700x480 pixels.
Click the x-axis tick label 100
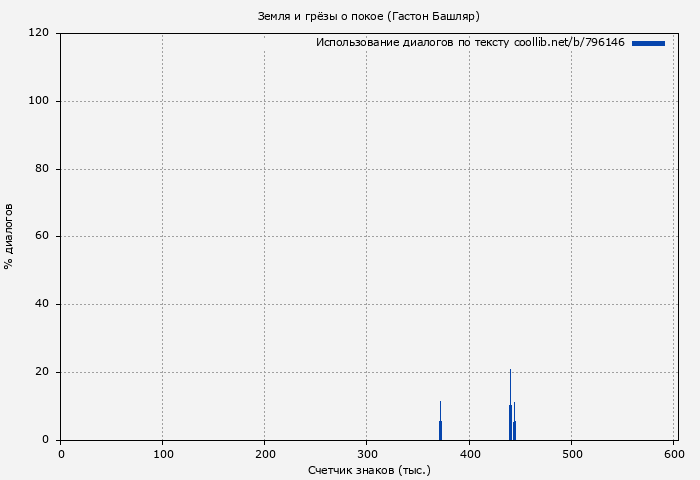[x=163, y=454]
